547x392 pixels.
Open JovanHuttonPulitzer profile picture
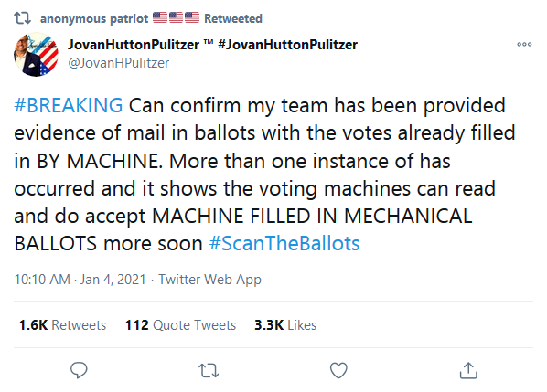point(36,55)
